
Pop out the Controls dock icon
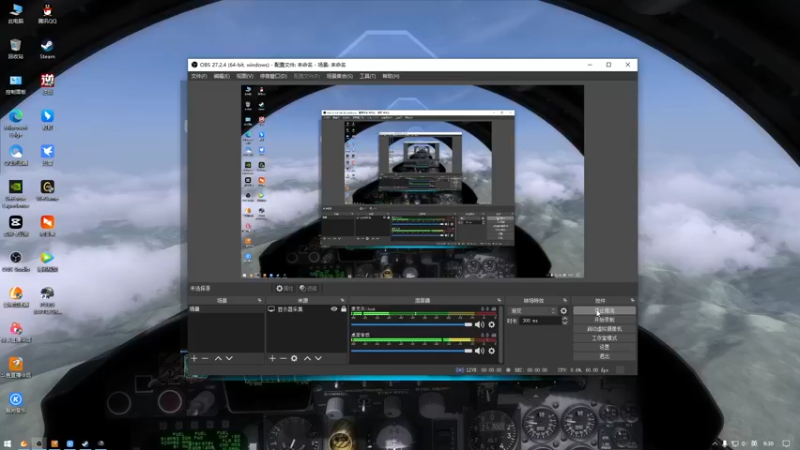(x=633, y=301)
